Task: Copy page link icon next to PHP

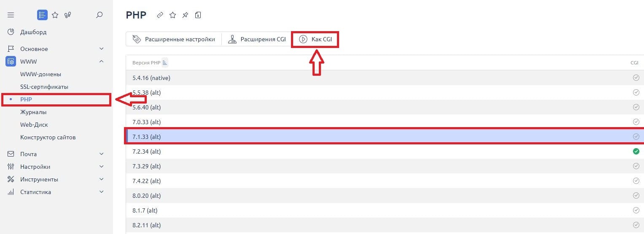Action: coord(160,15)
